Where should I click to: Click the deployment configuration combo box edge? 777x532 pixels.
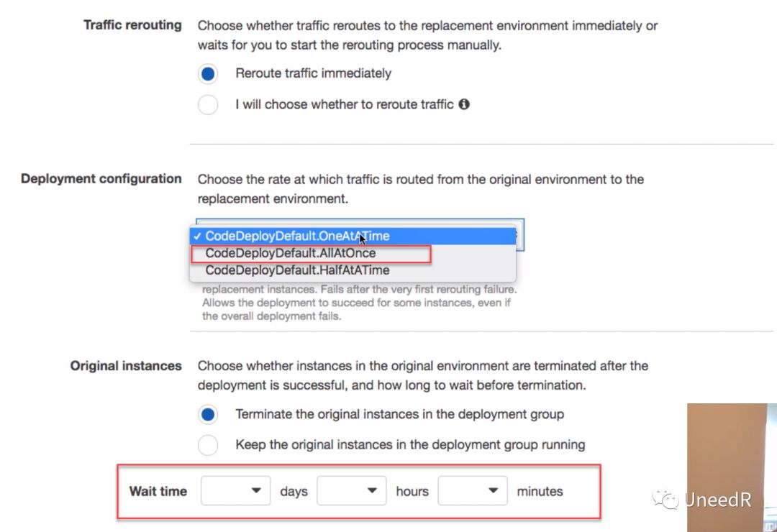coord(520,235)
